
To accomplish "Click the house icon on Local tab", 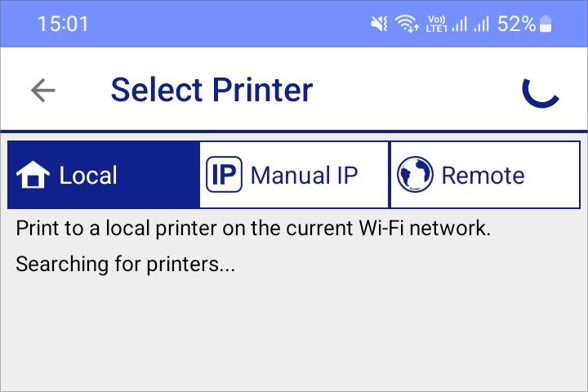I will pyautogui.click(x=33, y=175).
